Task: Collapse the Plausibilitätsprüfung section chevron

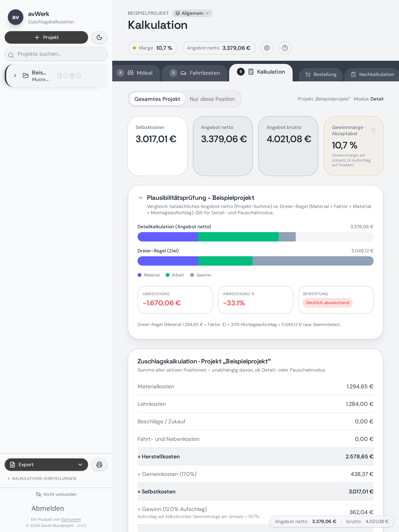Action: (x=140, y=198)
